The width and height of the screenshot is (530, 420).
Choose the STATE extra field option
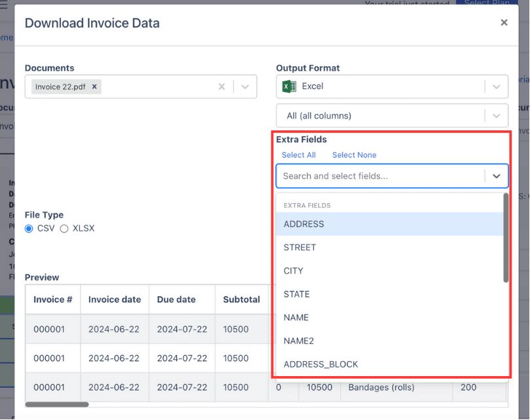(389, 294)
